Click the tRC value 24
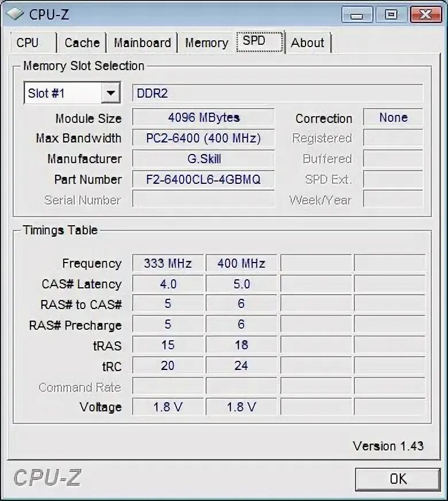 tap(241, 365)
